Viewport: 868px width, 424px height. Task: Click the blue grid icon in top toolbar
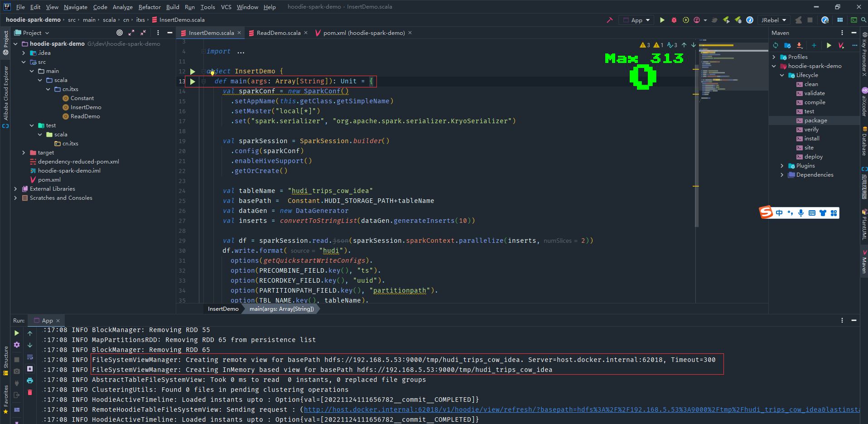click(x=840, y=20)
